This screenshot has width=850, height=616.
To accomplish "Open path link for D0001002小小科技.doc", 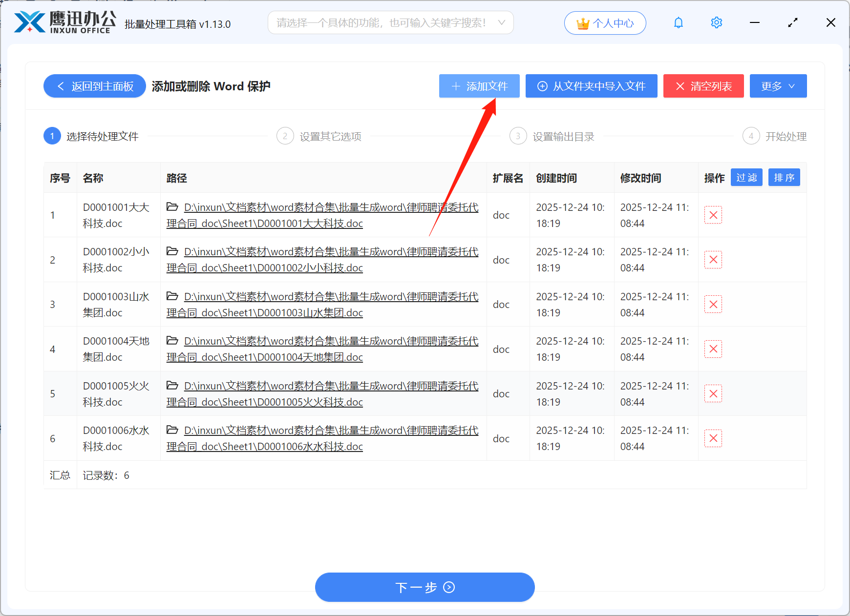I will pos(322,260).
